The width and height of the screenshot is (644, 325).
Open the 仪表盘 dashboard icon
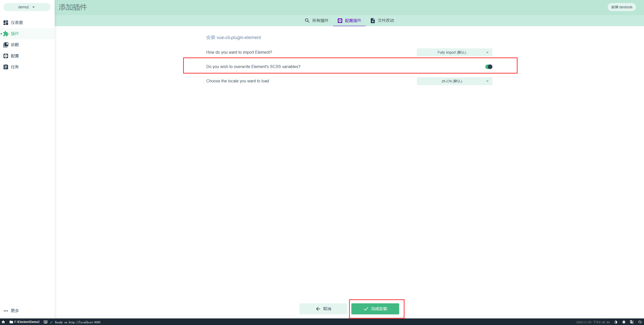[x=6, y=23]
